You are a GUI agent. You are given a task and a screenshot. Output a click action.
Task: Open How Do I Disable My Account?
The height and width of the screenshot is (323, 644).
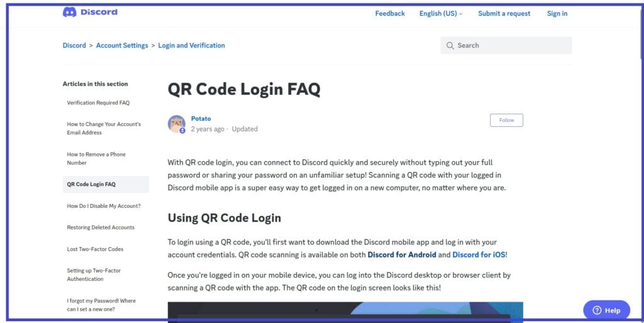point(104,206)
